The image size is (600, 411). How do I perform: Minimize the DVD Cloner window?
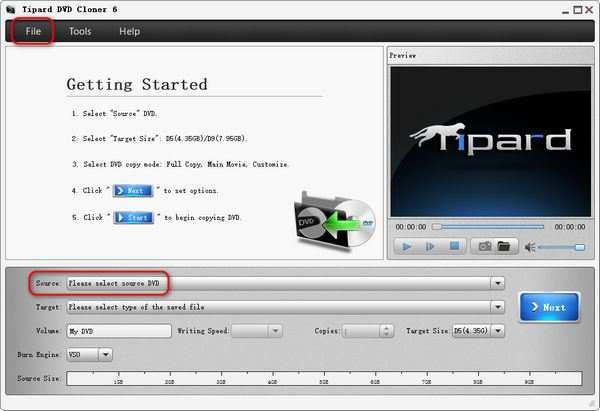click(x=566, y=11)
